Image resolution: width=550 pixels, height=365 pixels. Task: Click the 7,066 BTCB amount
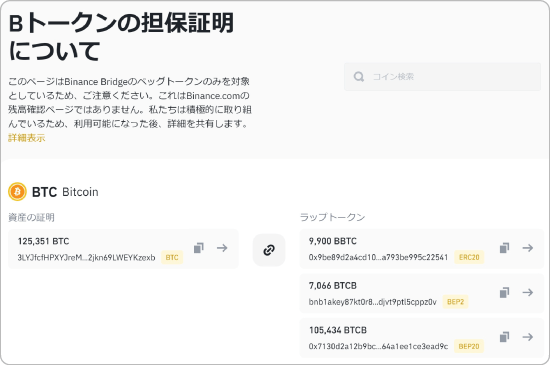(333, 286)
